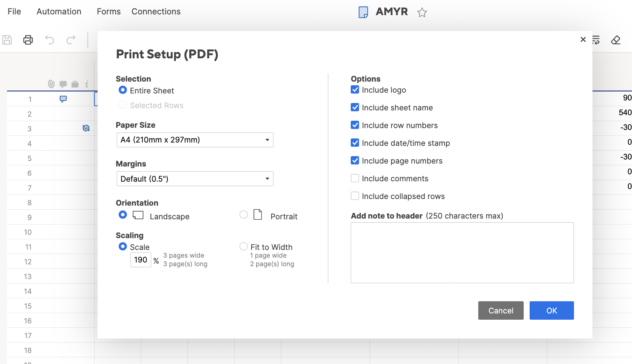Viewport: 632px width, 364px height.
Task: Click the scale percentage input field
Action: [x=141, y=260]
